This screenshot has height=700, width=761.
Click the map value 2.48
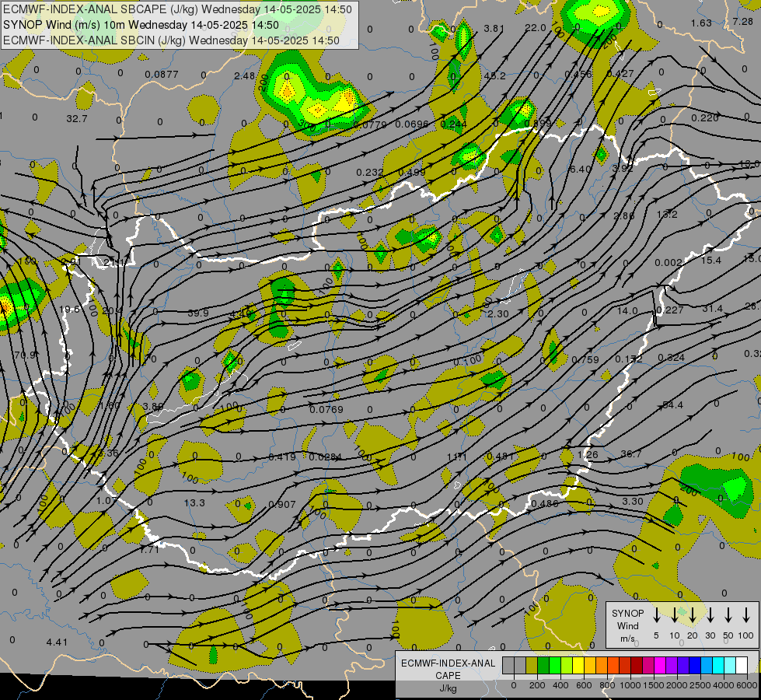(x=244, y=75)
